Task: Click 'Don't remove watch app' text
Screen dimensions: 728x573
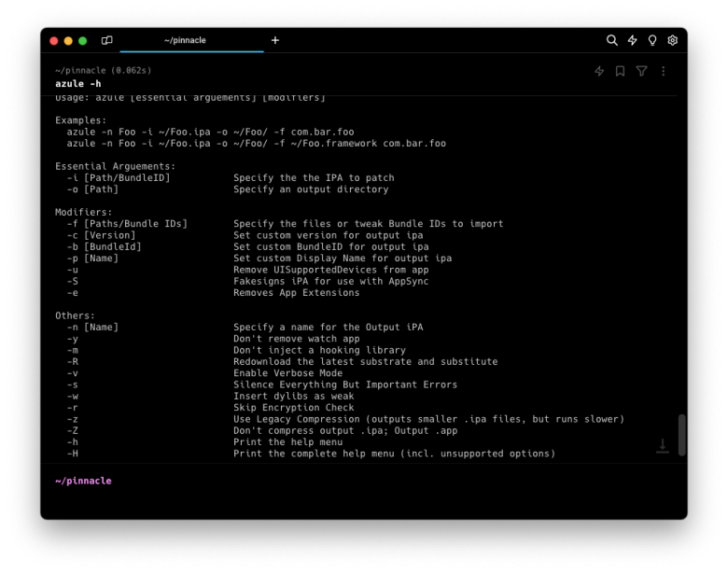Action: (297, 339)
